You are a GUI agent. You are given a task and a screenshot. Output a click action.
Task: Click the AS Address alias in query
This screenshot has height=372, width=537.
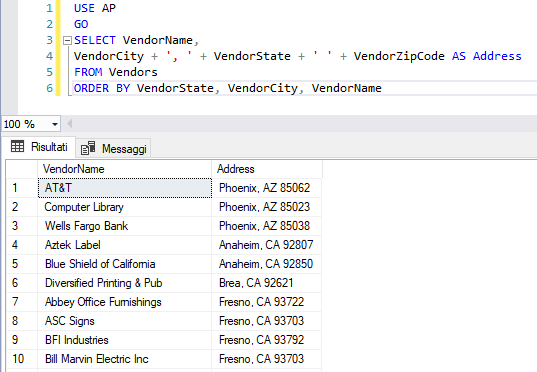point(487,56)
